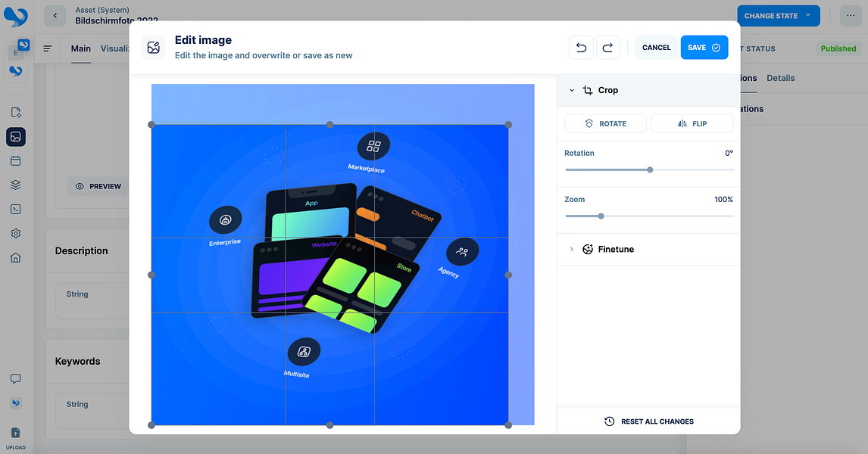This screenshot has height=454, width=868.
Task: Open the settings gear in sidebar
Action: [x=15, y=233]
